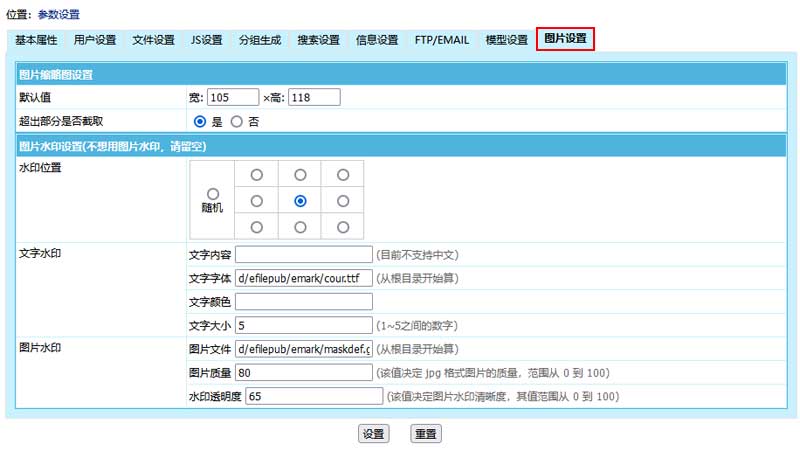800x465 pixels.
Task: Select '是' for cropping overflow
Action: (200, 121)
